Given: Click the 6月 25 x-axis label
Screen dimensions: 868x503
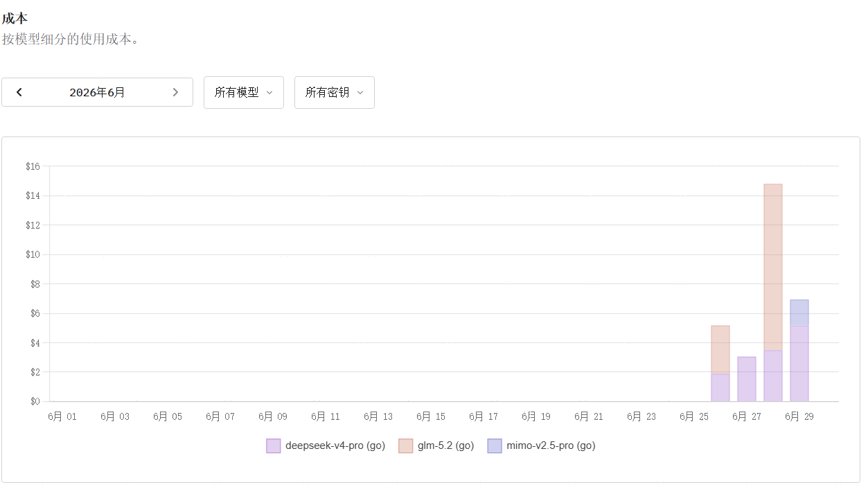Looking at the screenshot, I should tap(694, 416).
